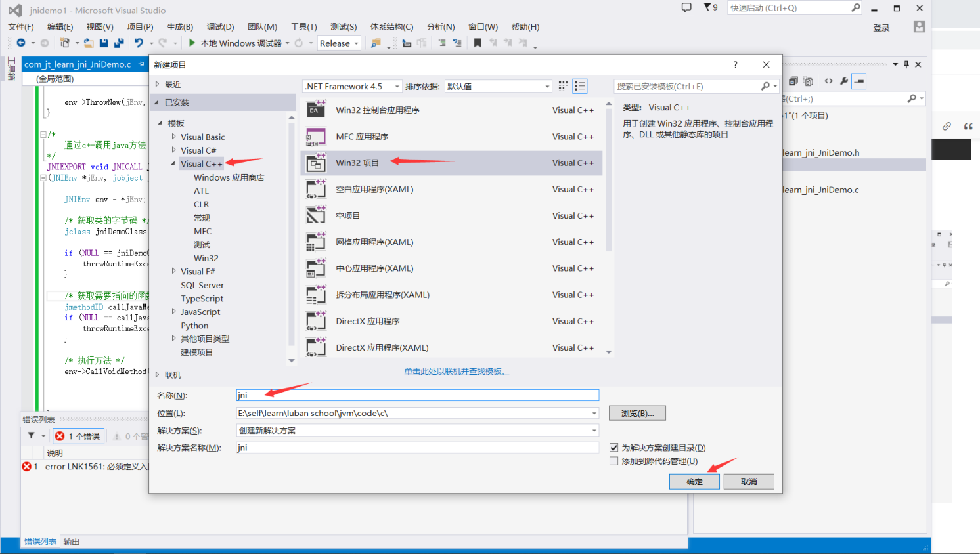This screenshot has width=980, height=554.
Task: Open the 生成(B) menu
Action: coord(180,27)
